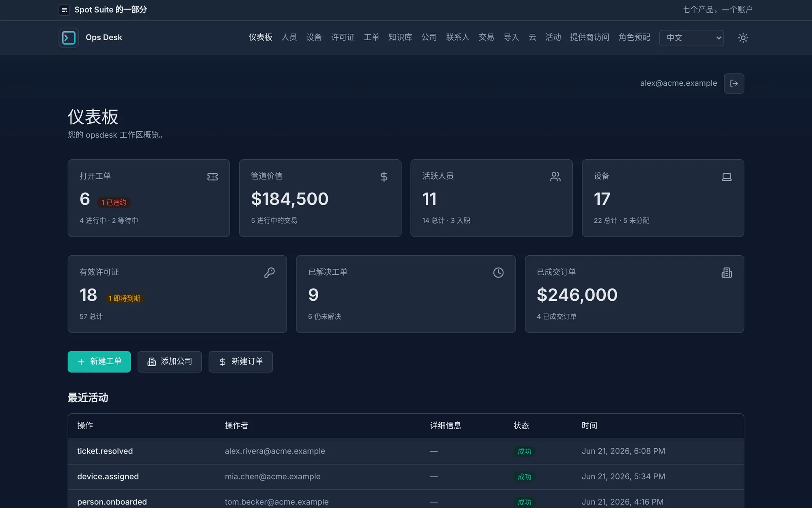Click tom.becker@acme.example operator cell
Image resolution: width=812 pixels, height=508 pixels.
coord(276,502)
